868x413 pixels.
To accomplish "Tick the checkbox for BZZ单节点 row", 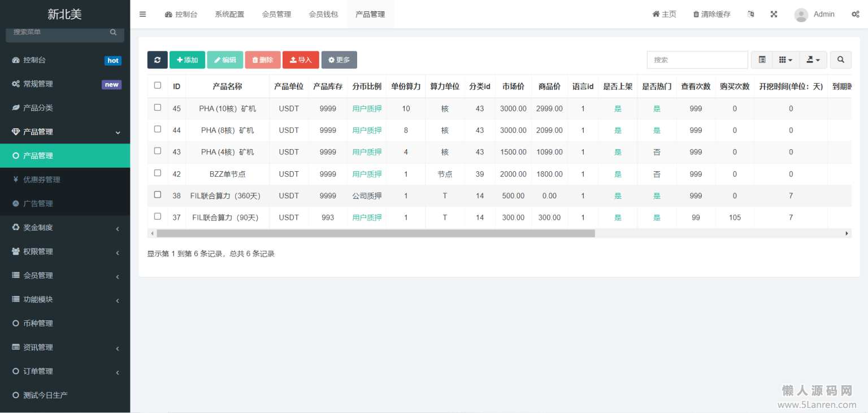I will tap(158, 173).
